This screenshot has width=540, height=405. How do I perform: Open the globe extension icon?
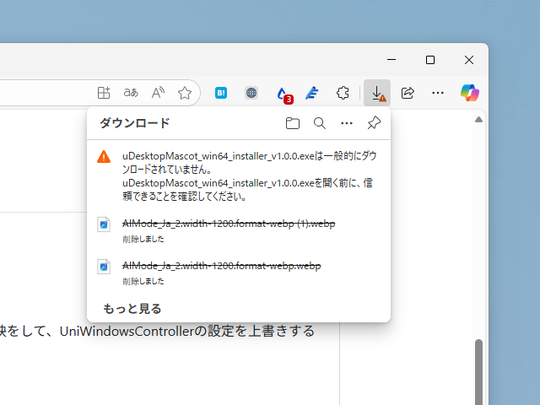point(251,93)
